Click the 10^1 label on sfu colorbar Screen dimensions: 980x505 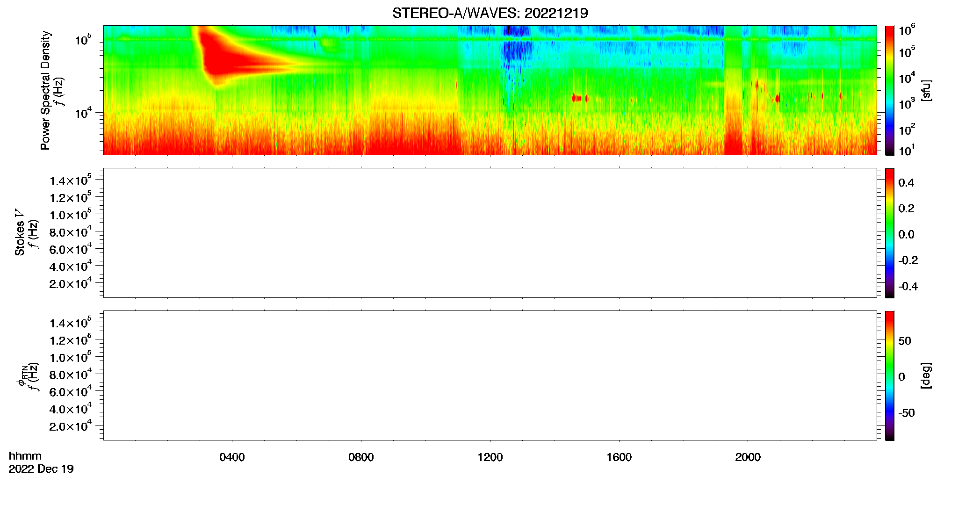pyautogui.click(x=907, y=151)
